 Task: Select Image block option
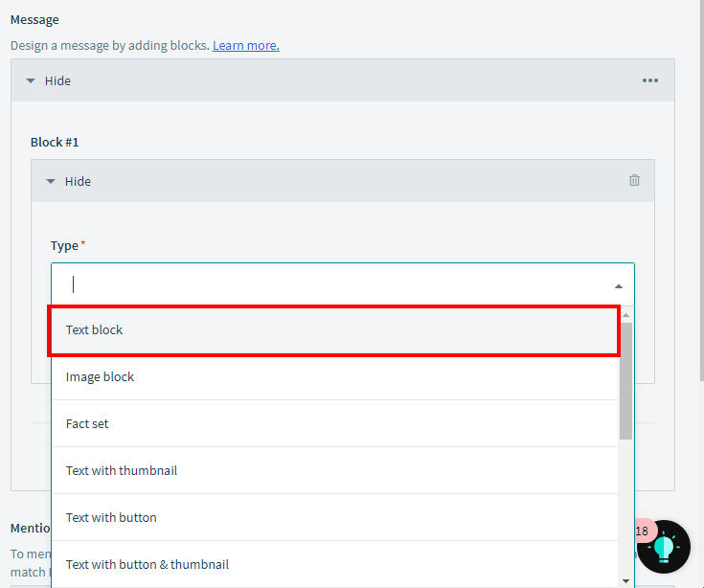point(334,376)
